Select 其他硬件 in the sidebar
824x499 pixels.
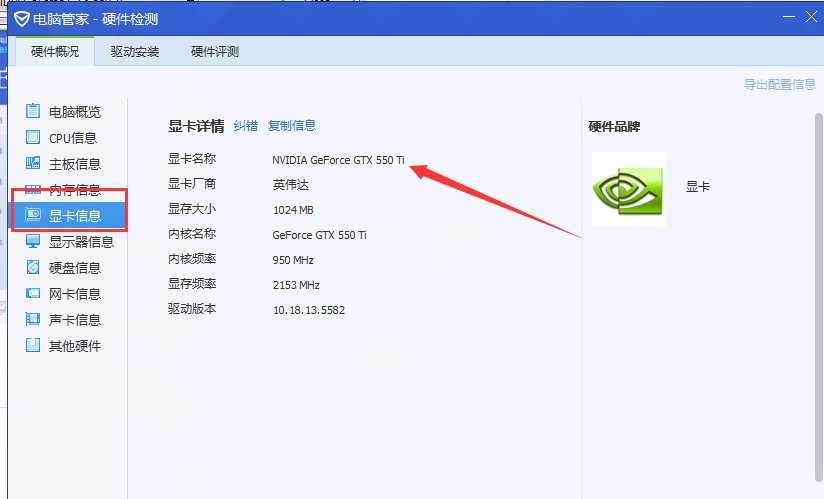click(68, 346)
